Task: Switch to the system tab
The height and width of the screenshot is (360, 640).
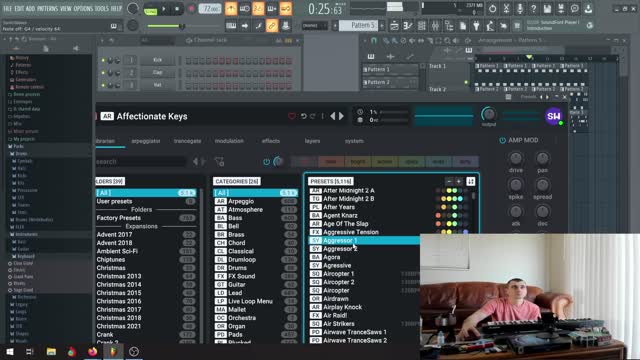Action: (354, 141)
